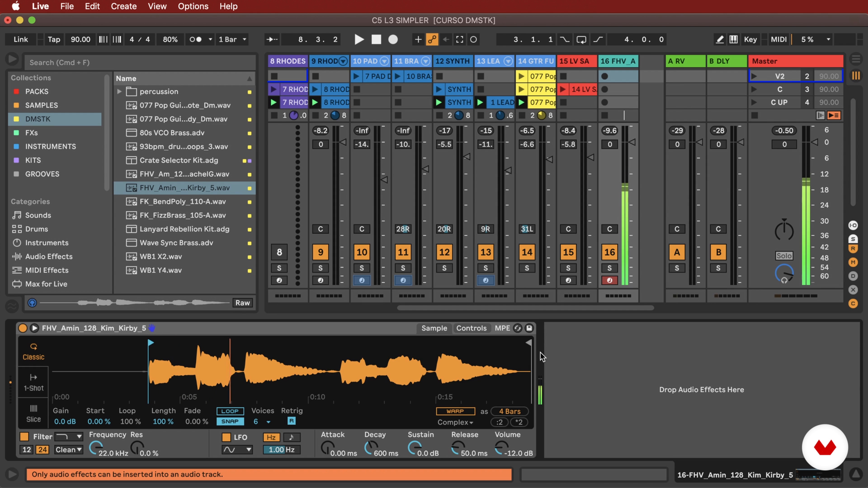This screenshot has height=488, width=868.
Task: Select Slice playback mode in Simpler
Action: pos(33,414)
